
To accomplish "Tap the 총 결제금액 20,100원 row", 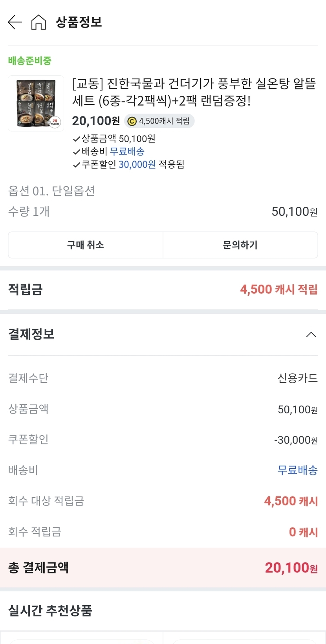I will 163,568.
